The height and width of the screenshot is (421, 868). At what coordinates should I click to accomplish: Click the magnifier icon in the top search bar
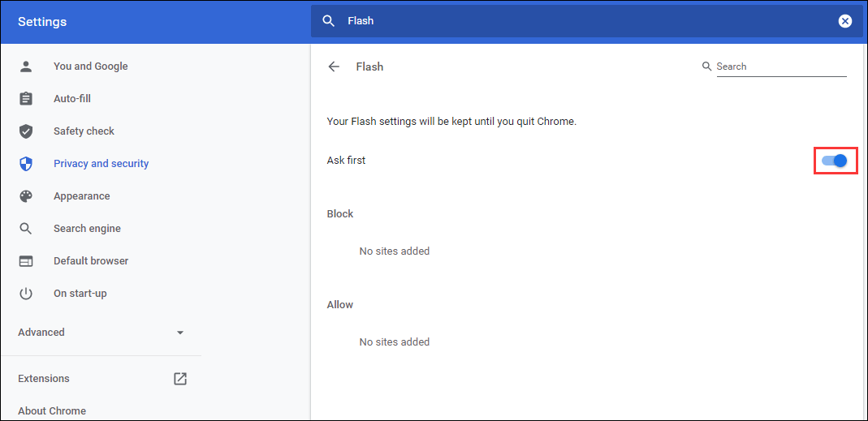pos(329,21)
